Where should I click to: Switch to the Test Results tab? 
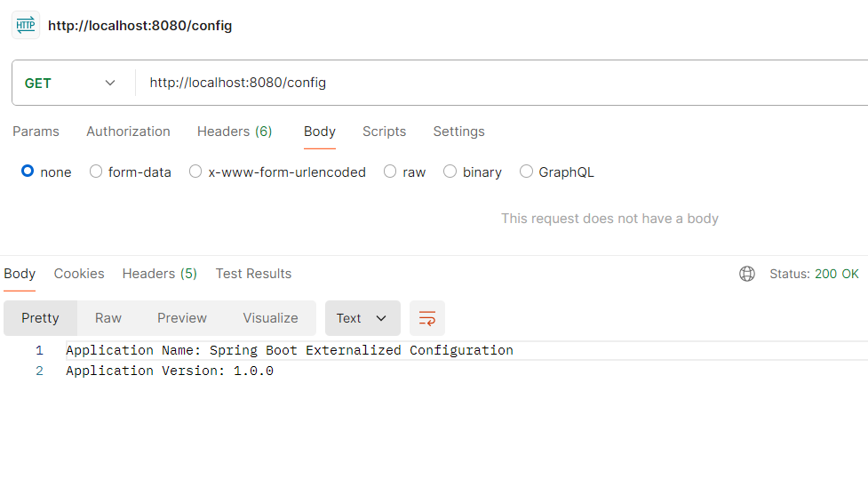(253, 274)
